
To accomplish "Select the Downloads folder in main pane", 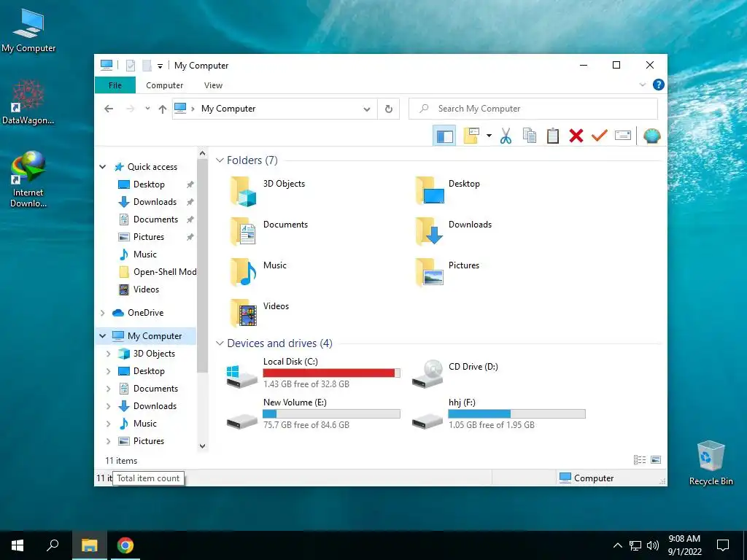I will click(x=453, y=231).
